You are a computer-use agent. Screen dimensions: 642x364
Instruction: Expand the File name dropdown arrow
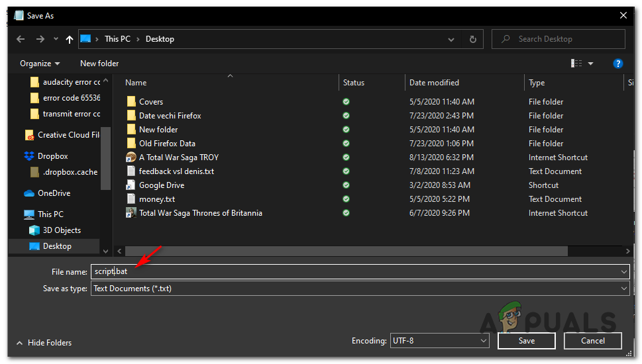coord(624,271)
